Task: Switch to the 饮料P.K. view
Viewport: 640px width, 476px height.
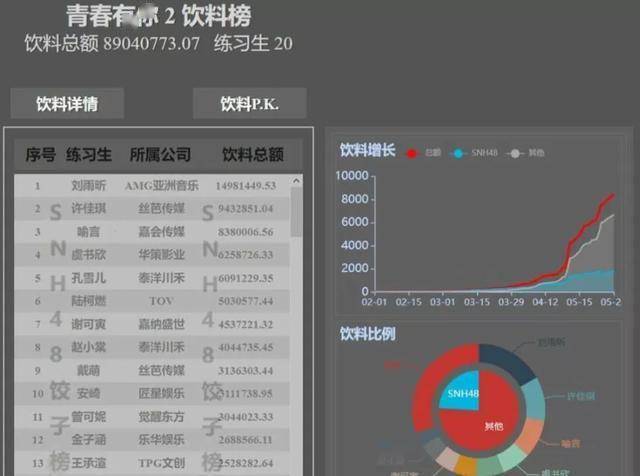Action: (249, 104)
